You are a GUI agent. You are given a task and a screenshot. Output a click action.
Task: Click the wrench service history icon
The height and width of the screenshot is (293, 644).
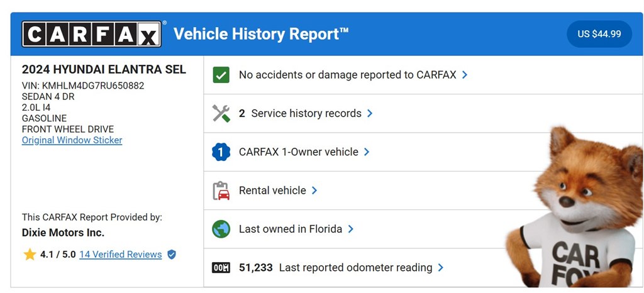pos(221,114)
